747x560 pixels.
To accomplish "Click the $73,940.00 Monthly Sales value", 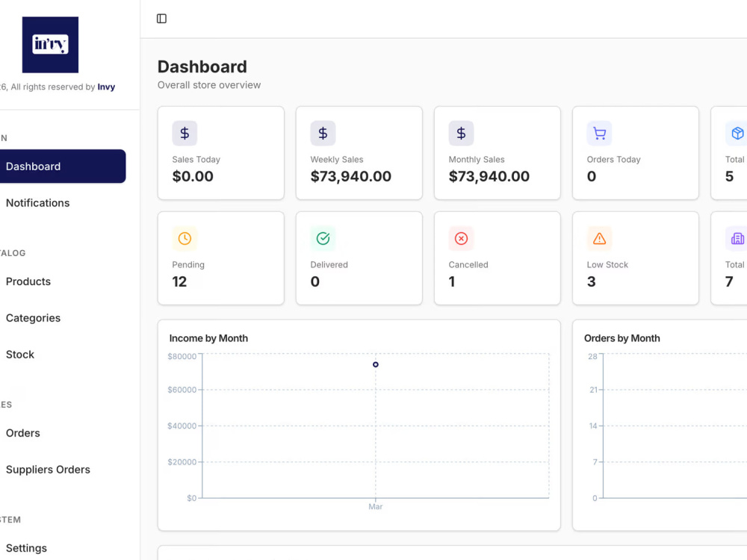I will pyautogui.click(x=489, y=176).
